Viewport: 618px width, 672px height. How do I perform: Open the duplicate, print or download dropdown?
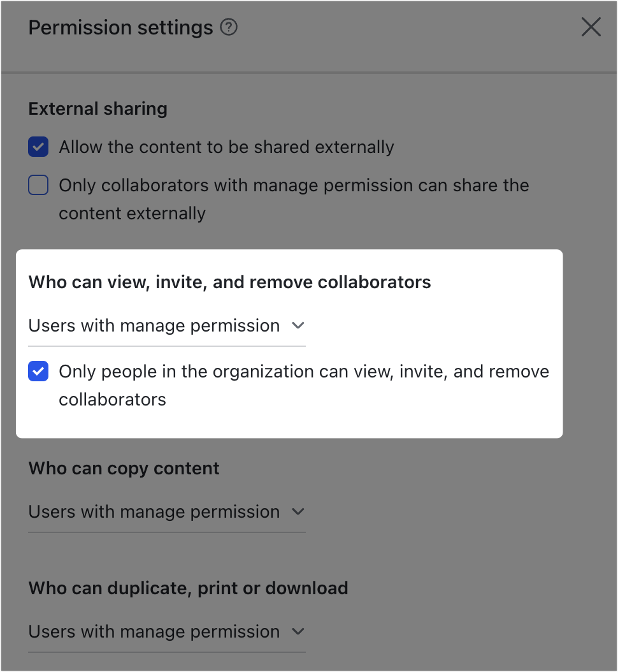pos(166,632)
